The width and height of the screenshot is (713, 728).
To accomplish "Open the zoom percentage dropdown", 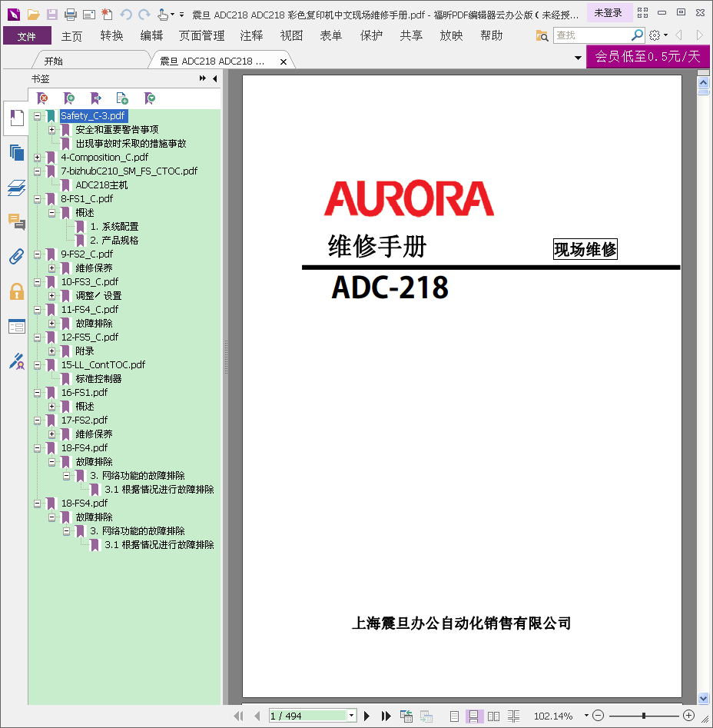I will tap(586, 716).
